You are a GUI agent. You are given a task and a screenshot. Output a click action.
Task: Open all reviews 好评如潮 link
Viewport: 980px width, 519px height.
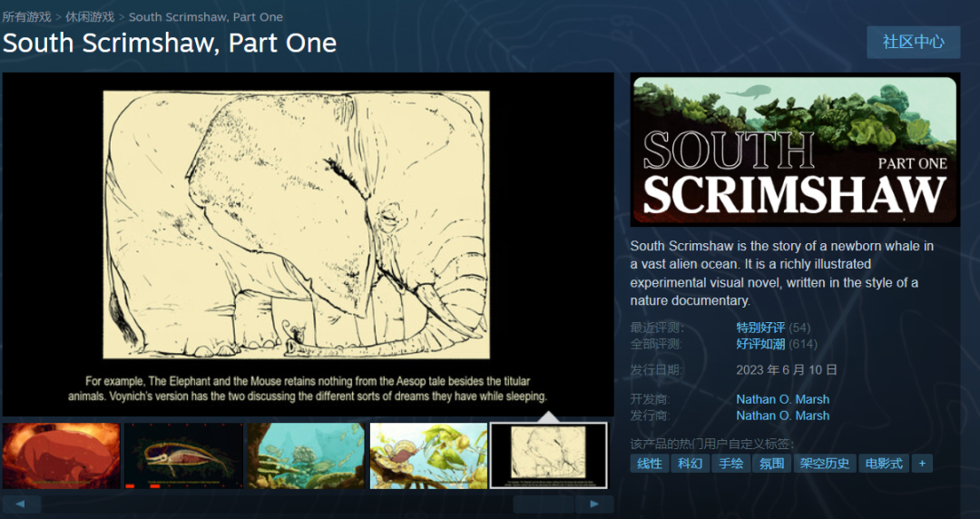760,344
